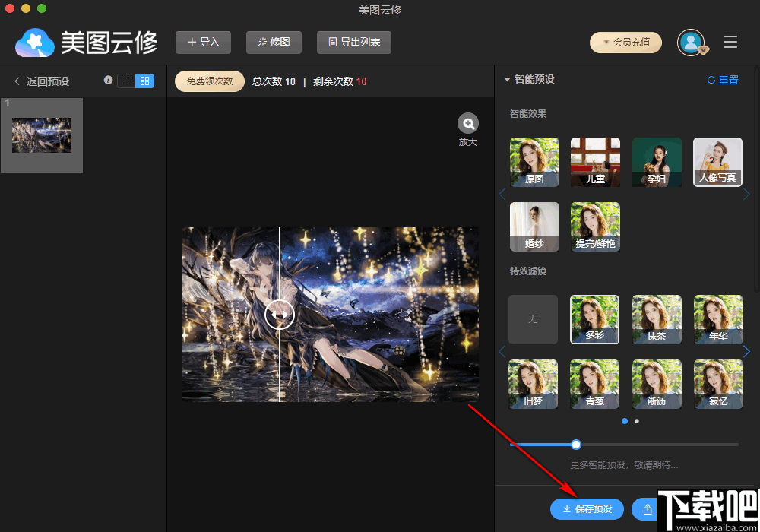The image size is (760, 532).
Task: Click the macOS yellow minimize button
Action: tap(26, 8)
